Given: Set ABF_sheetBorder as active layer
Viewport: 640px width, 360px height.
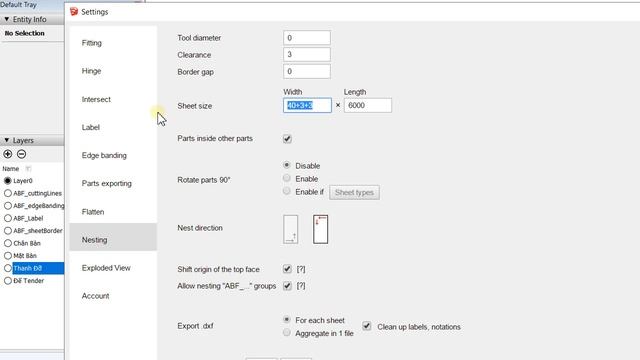Looking at the screenshot, I should point(7,231).
